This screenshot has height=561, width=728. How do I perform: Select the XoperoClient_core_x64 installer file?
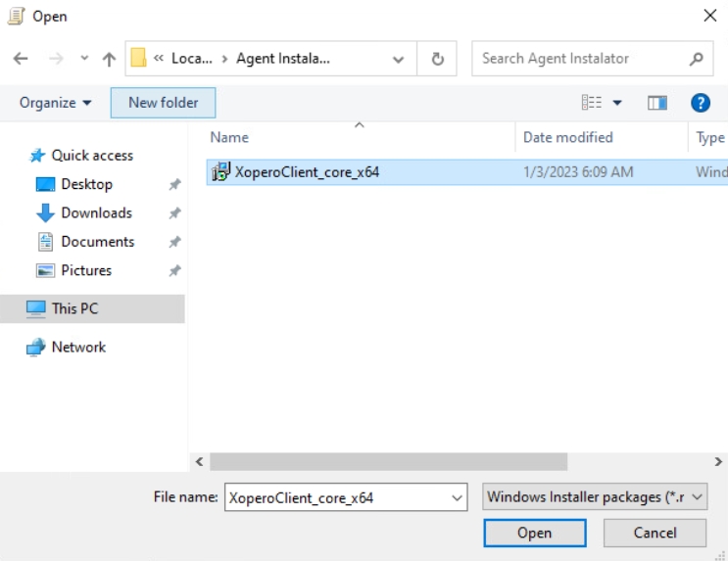coord(307,172)
